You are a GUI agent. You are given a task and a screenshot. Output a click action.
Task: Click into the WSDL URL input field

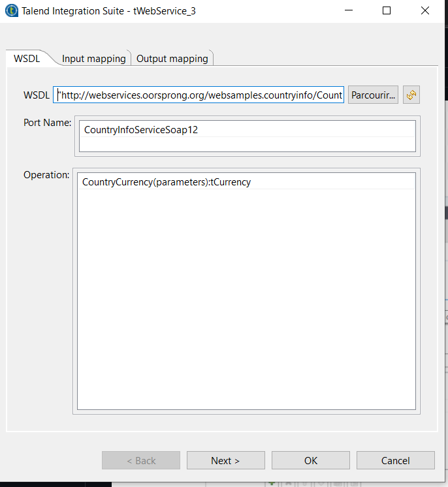(199, 95)
